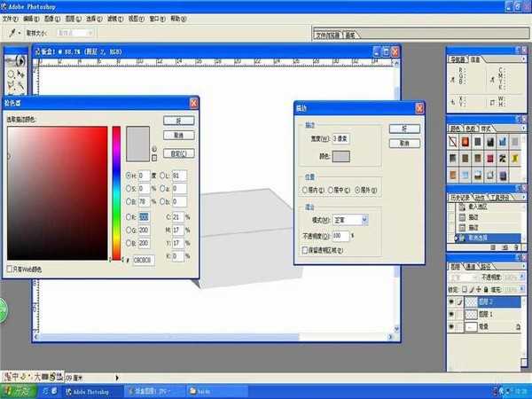
Task: Switch to the 导航器 (Navigator) tab
Action: (x=457, y=60)
